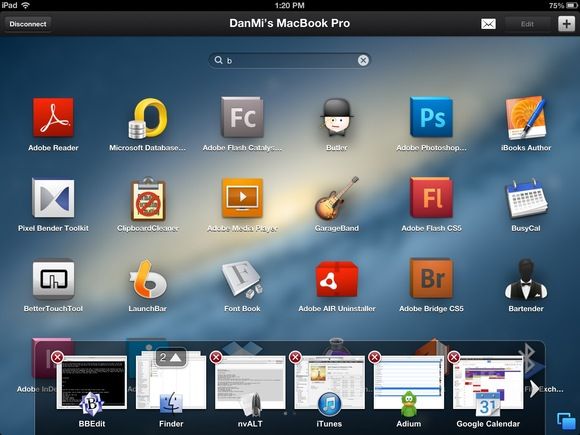Image resolution: width=580 pixels, height=435 pixels.
Task: Launch Font Book
Action: [242, 279]
